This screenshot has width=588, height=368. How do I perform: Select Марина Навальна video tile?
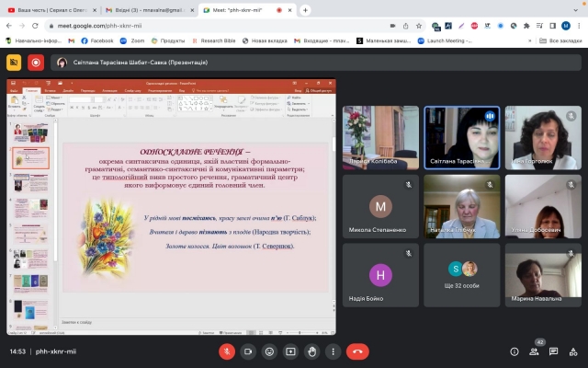point(543,275)
